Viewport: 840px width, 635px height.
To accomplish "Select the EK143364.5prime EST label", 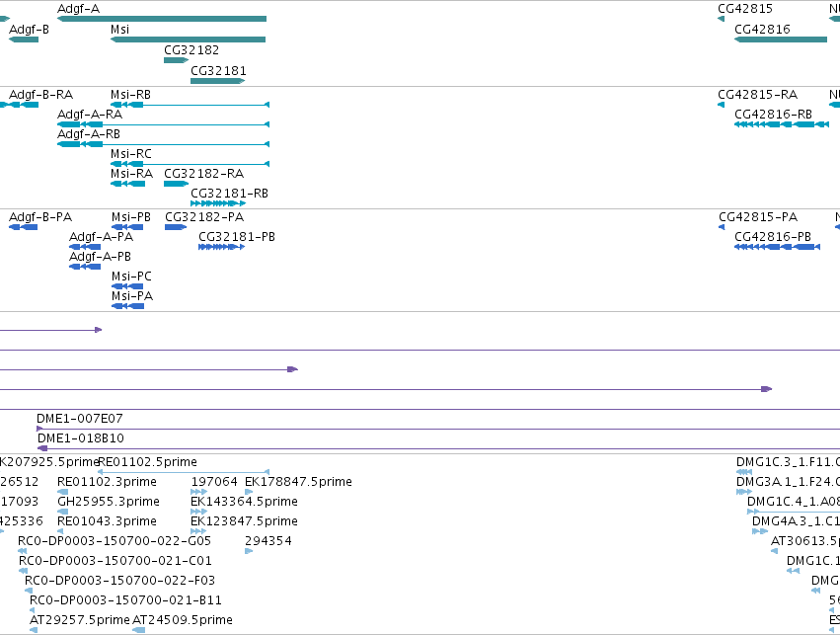I will pyautogui.click(x=244, y=502).
